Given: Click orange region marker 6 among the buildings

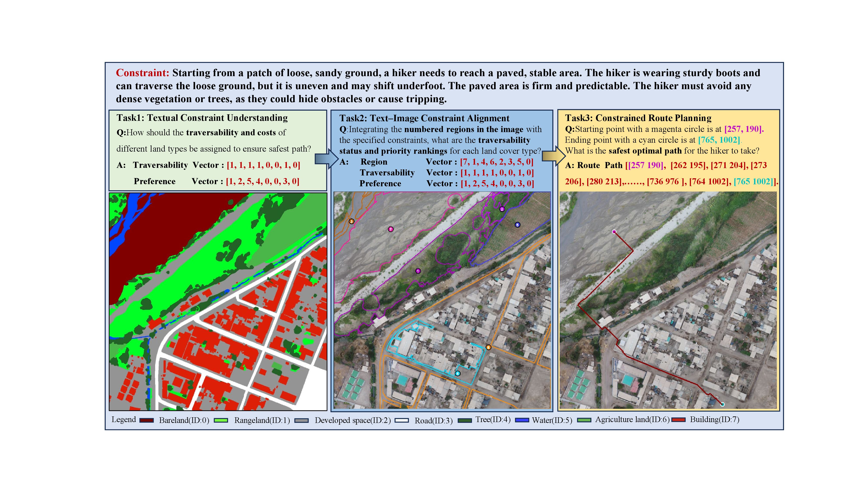Looking at the screenshot, I should [x=488, y=347].
